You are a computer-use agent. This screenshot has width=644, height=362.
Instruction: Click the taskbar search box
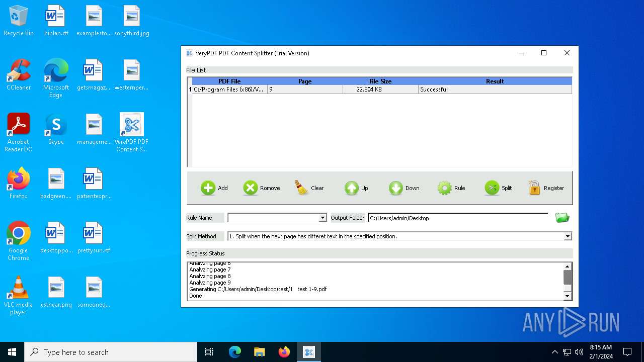tap(111, 352)
